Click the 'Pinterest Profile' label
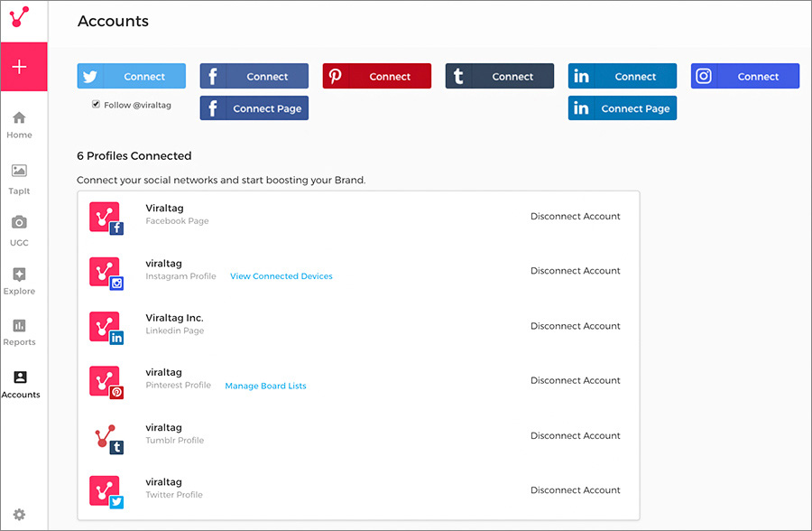Screen dimensions: 812x531 pyautogui.click(x=178, y=386)
